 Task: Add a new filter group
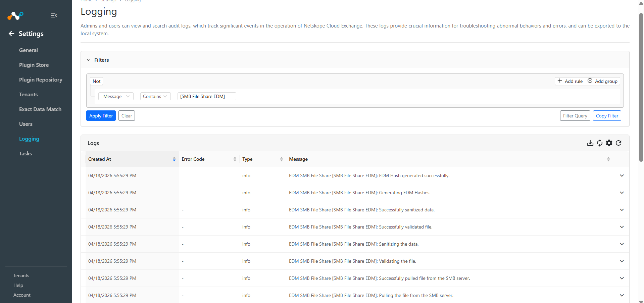tap(602, 81)
